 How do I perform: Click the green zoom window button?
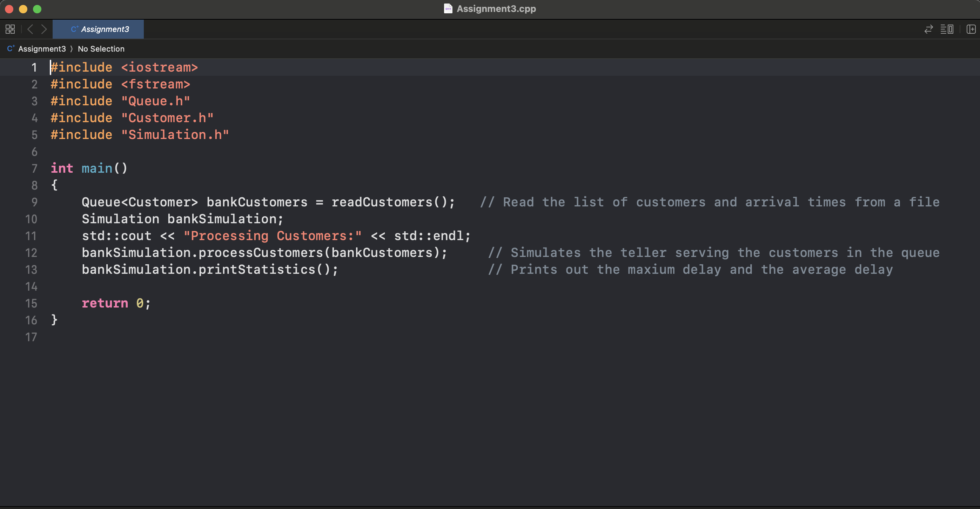point(37,9)
